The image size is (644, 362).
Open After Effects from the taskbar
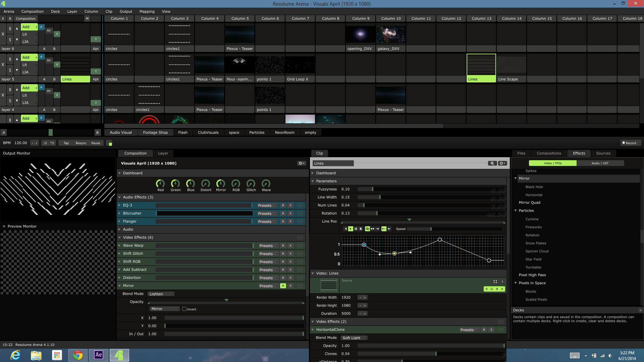98,355
